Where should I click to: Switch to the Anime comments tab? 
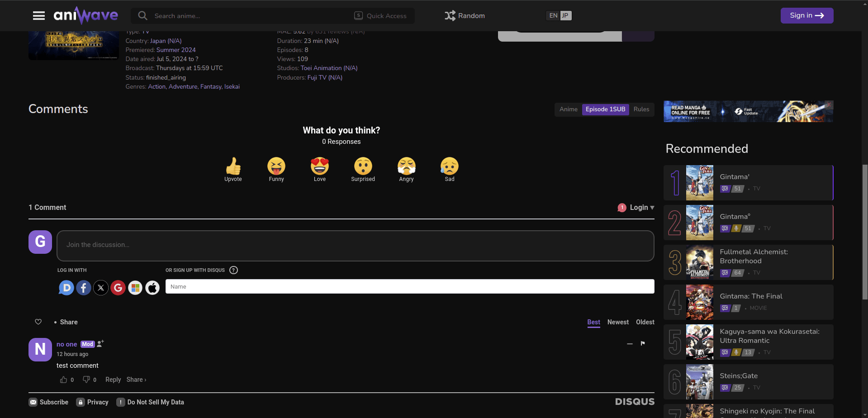pyautogui.click(x=569, y=109)
